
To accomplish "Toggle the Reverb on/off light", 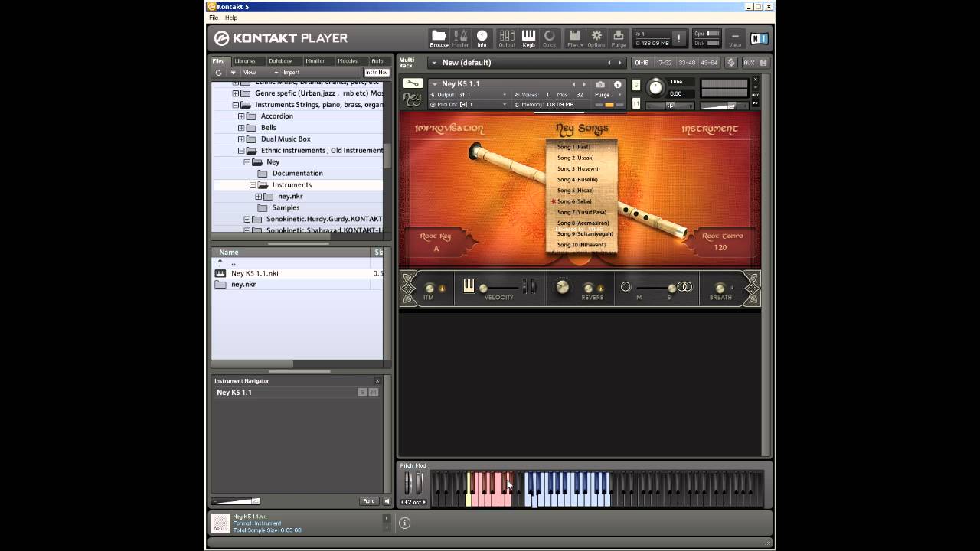I will pyautogui.click(x=600, y=289).
